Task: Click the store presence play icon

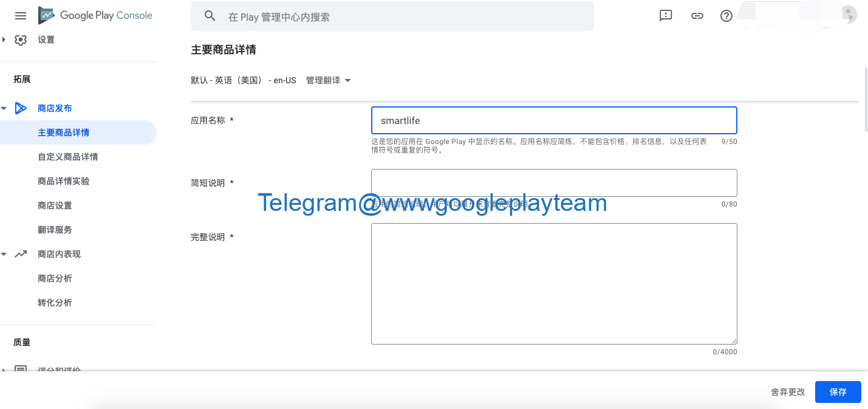Action: 21,108
